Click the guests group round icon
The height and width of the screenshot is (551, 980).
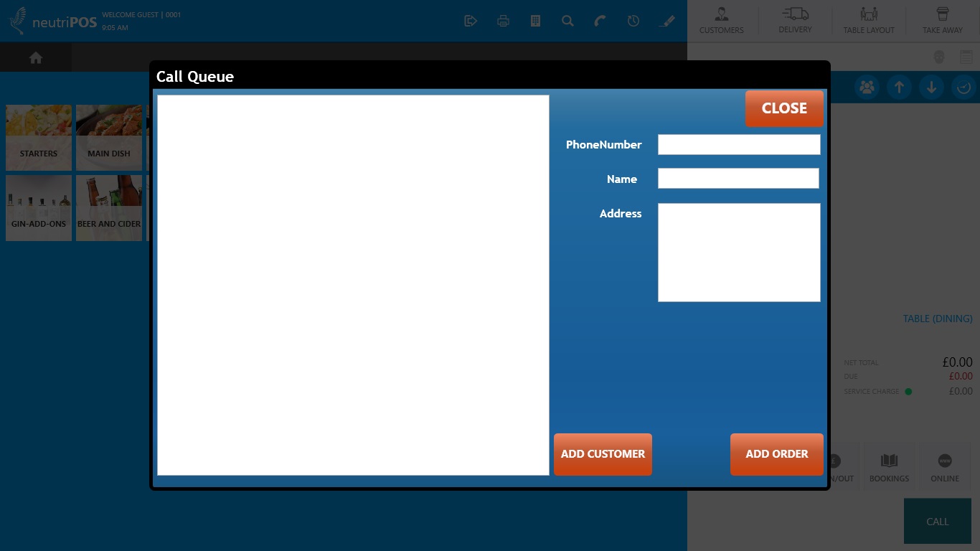867,88
